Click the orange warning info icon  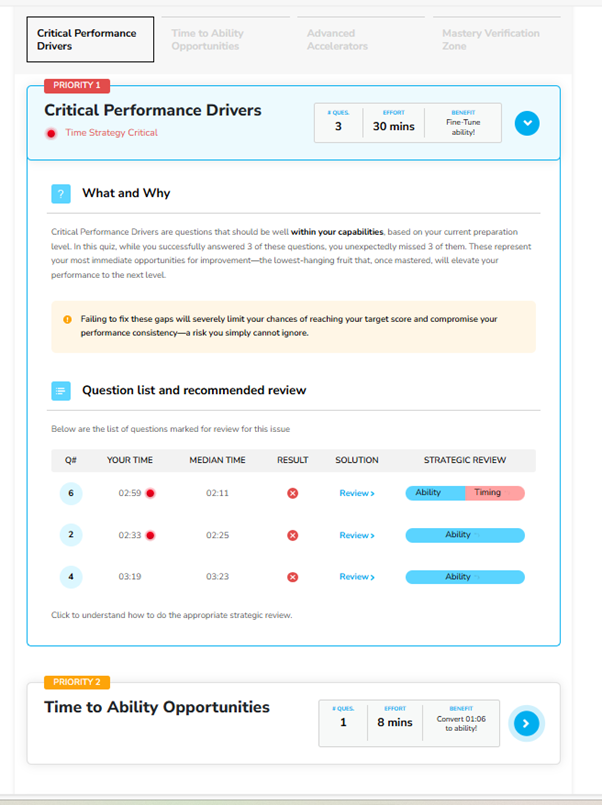click(67, 319)
